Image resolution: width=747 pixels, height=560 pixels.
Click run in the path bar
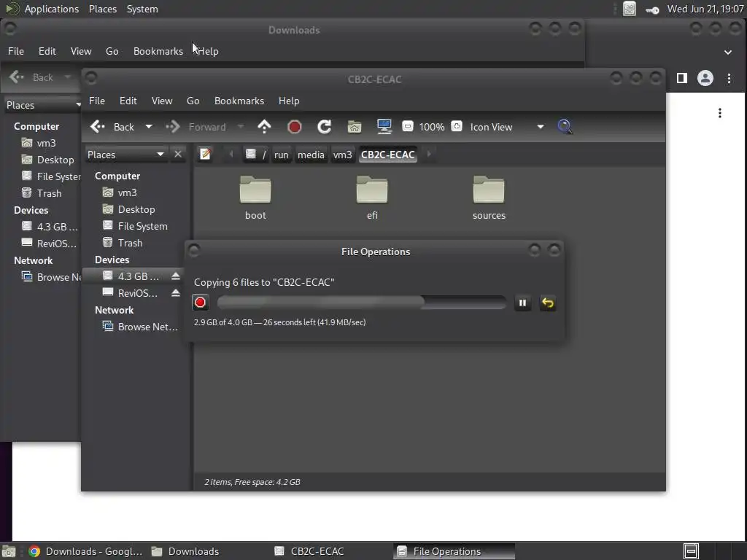point(281,155)
